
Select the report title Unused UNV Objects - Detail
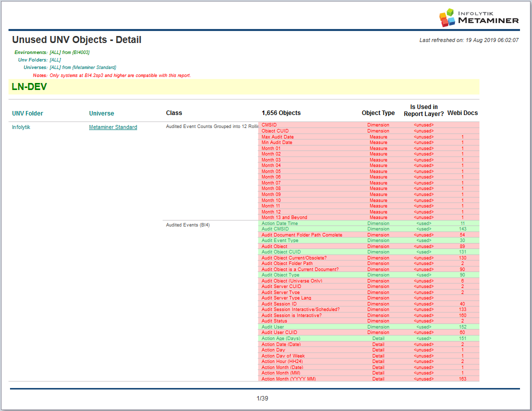pyautogui.click(x=77, y=39)
